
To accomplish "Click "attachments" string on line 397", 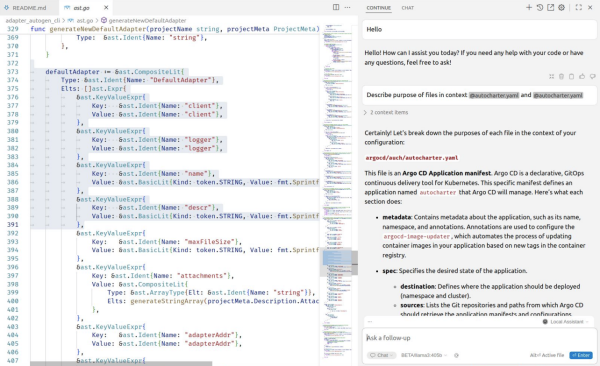I will pos(201,276).
